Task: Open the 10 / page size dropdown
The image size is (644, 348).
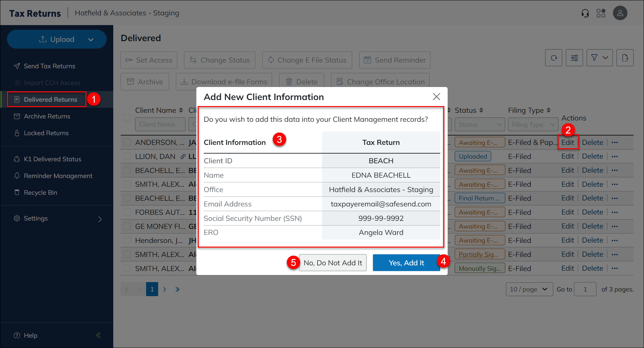Action: pyautogui.click(x=529, y=289)
